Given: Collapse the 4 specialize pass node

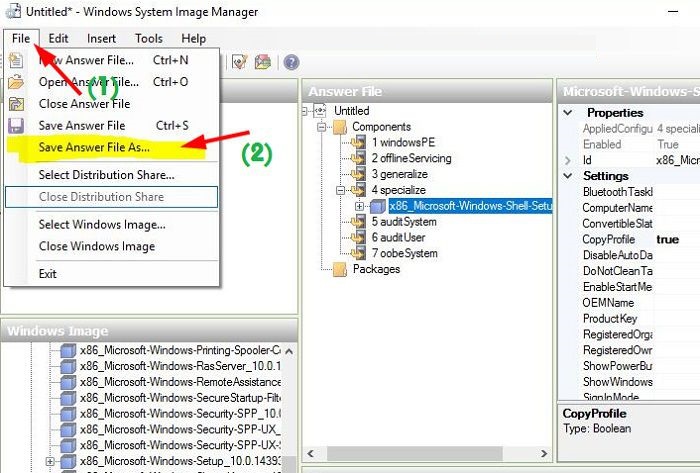Looking at the screenshot, I should [x=341, y=191].
